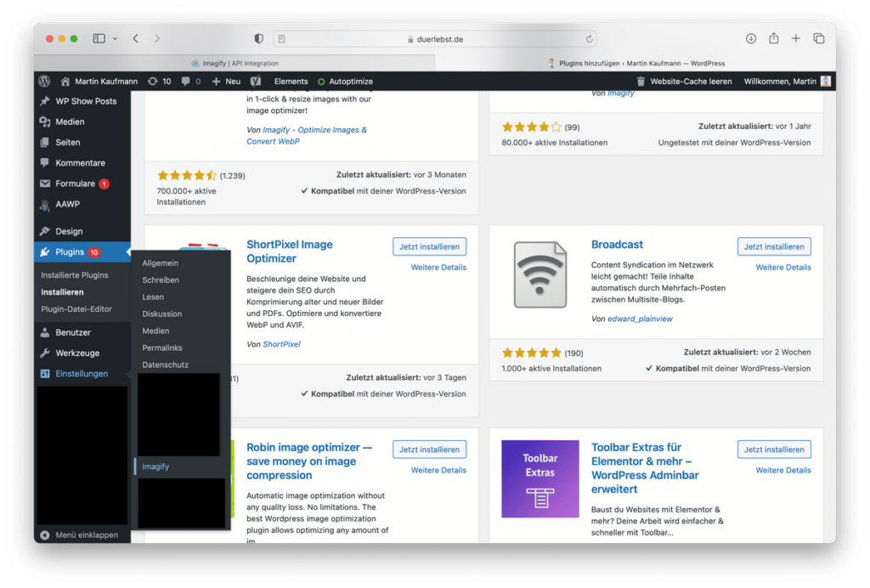Open WP Show Posts in sidebar
Screen dimensions: 870x588
tap(82, 101)
